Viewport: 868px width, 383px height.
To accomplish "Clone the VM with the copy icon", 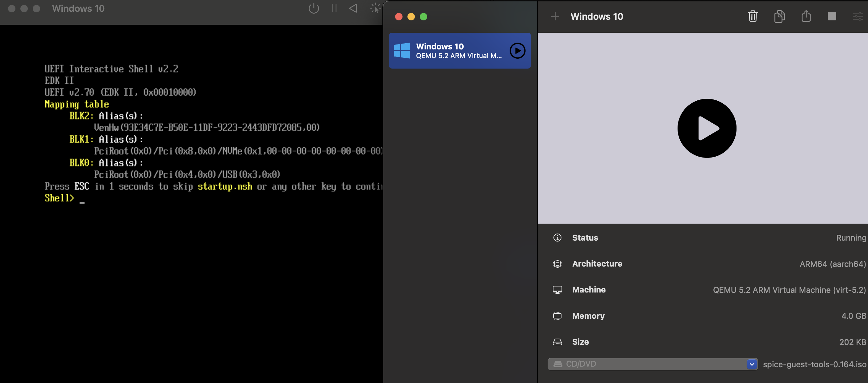I will 779,16.
